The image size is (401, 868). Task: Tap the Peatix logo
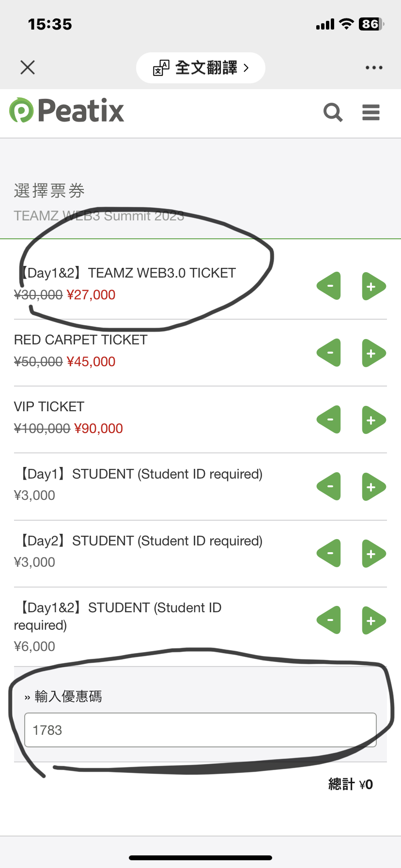tap(67, 110)
